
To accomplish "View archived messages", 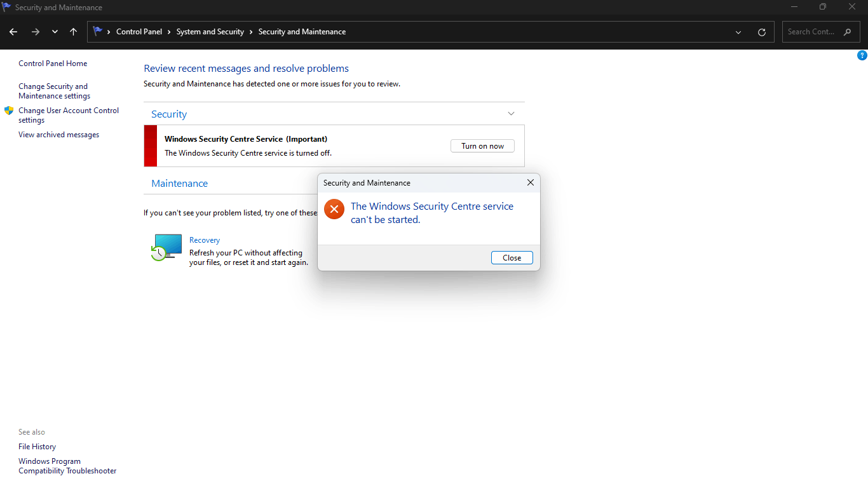I will (58, 134).
